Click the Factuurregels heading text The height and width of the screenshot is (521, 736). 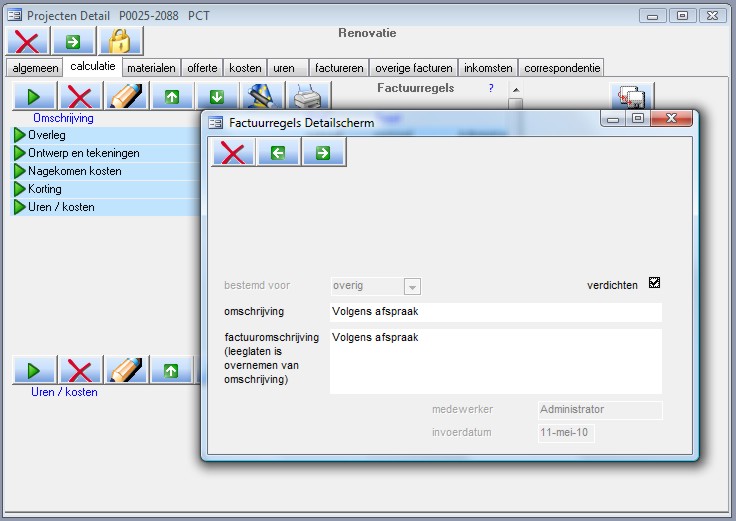coord(415,88)
